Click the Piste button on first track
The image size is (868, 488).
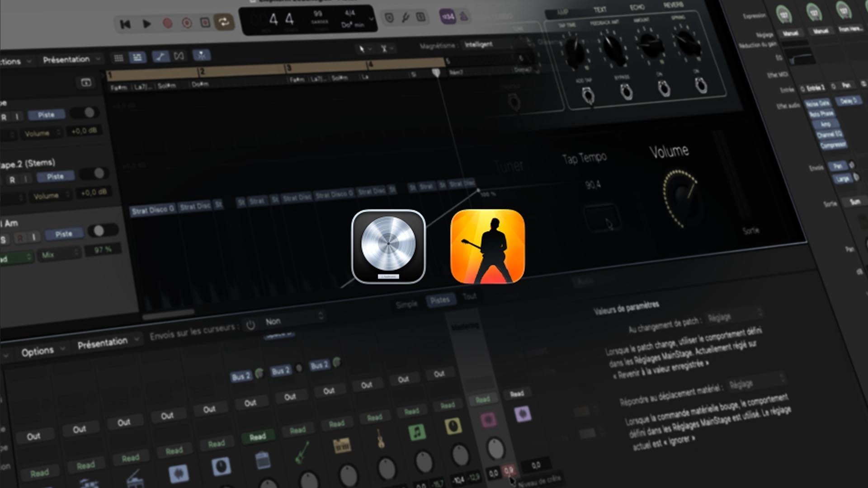point(46,115)
